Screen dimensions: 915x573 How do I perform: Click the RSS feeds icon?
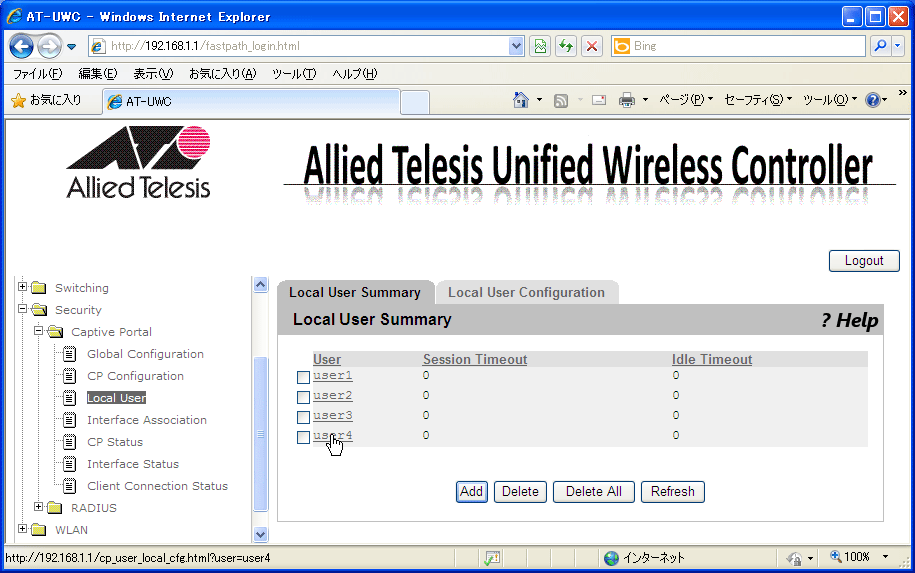click(561, 101)
